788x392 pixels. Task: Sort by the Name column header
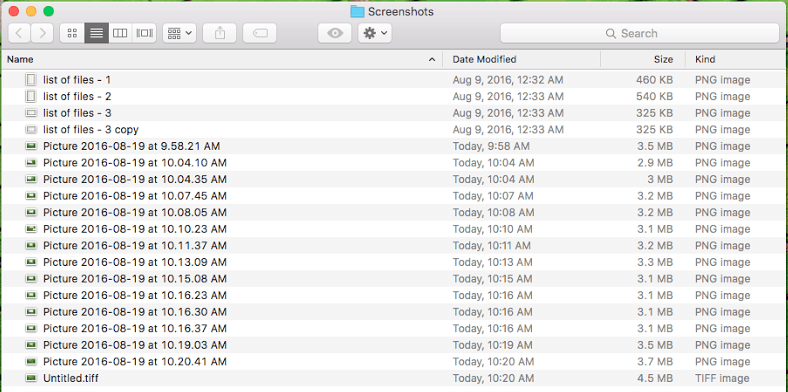tap(221, 59)
